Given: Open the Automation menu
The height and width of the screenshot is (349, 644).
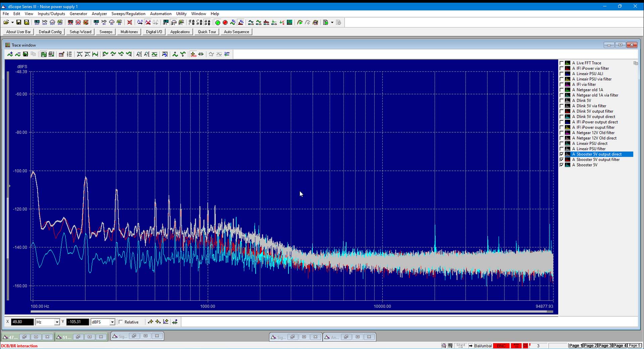Looking at the screenshot, I should pos(161,14).
